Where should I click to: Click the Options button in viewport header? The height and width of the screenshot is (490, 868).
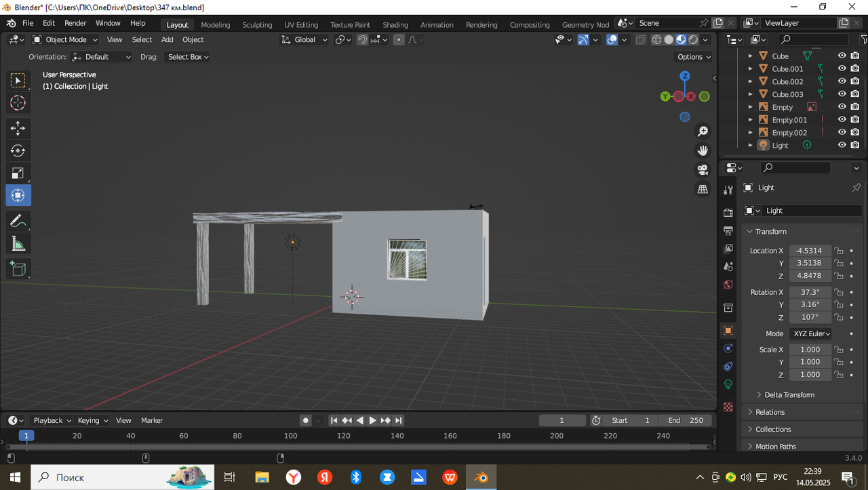694,57
